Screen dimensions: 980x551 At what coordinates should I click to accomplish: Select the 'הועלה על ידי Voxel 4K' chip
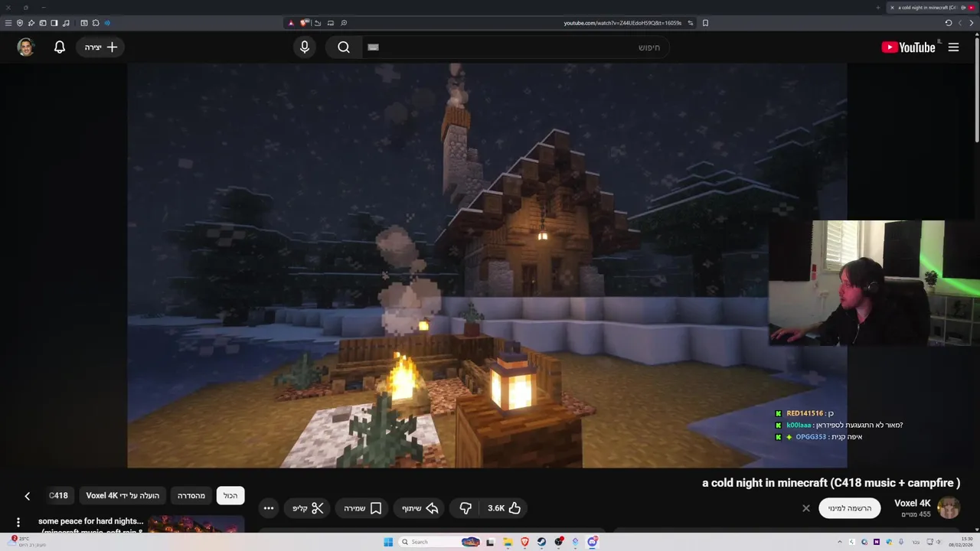pos(122,496)
